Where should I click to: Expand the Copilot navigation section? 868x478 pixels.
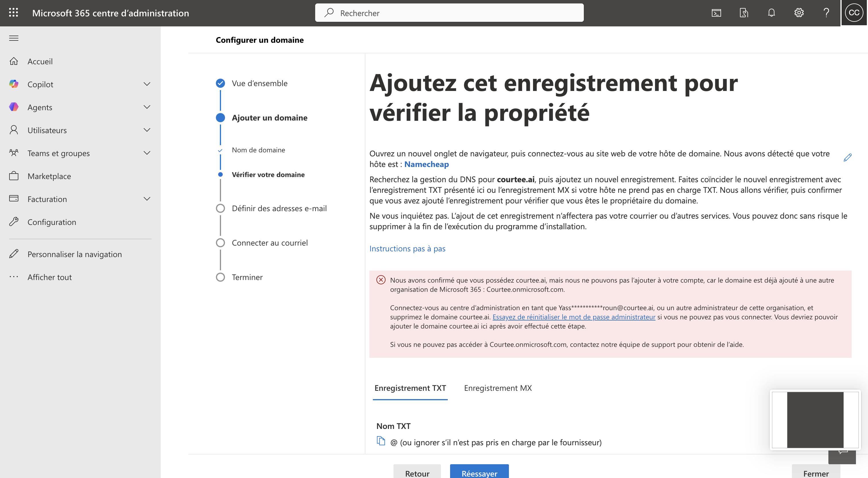click(147, 84)
